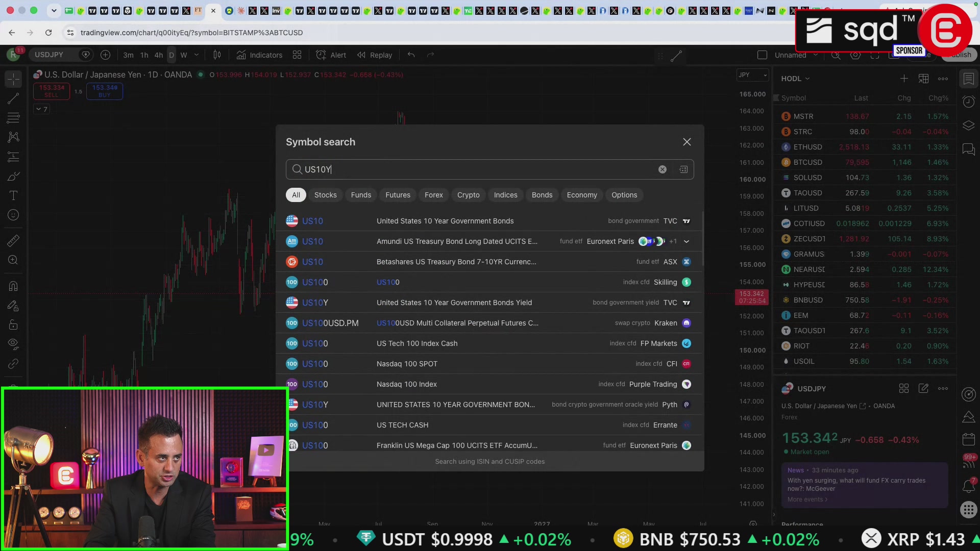
Task: Open the timeframe dropdown arrow after W
Action: tap(197, 55)
